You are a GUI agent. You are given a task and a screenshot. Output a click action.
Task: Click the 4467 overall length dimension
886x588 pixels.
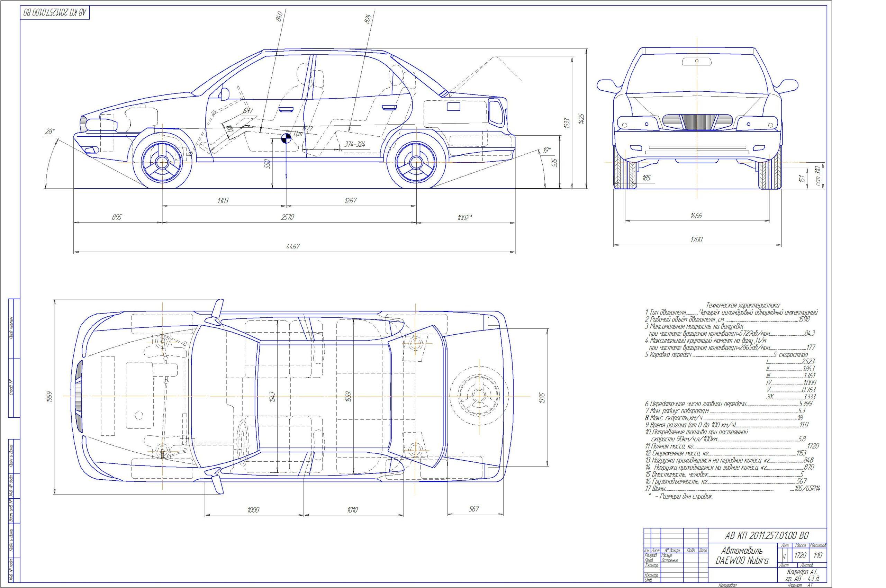pos(293,246)
